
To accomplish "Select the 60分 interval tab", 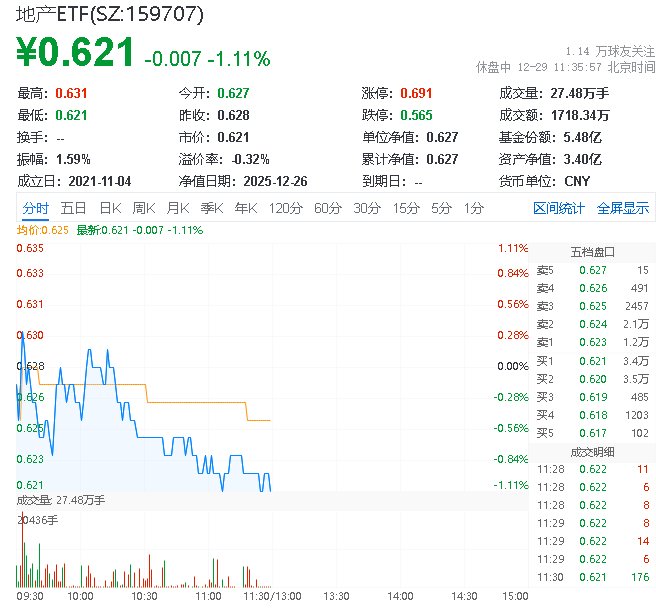I will point(328,208).
